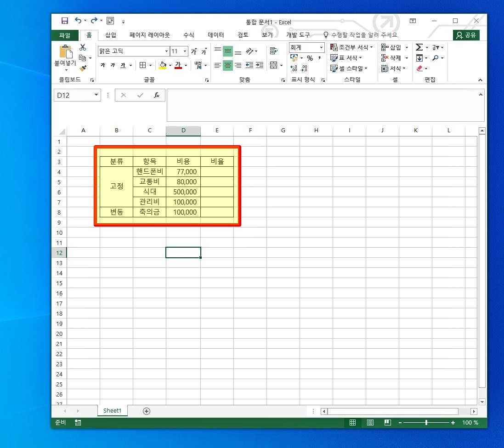Screen dimensions: 504x448
Task: Click the Paste clipboard icon
Action: (x=66, y=51)
